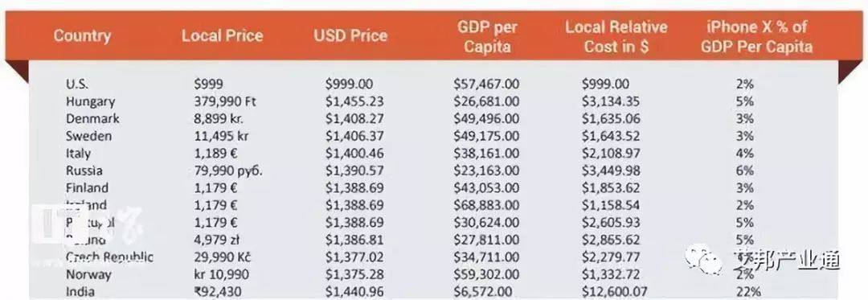
Task: Click the GDP per Capita header
Action: pyautogui.click(x=487, y=36)
